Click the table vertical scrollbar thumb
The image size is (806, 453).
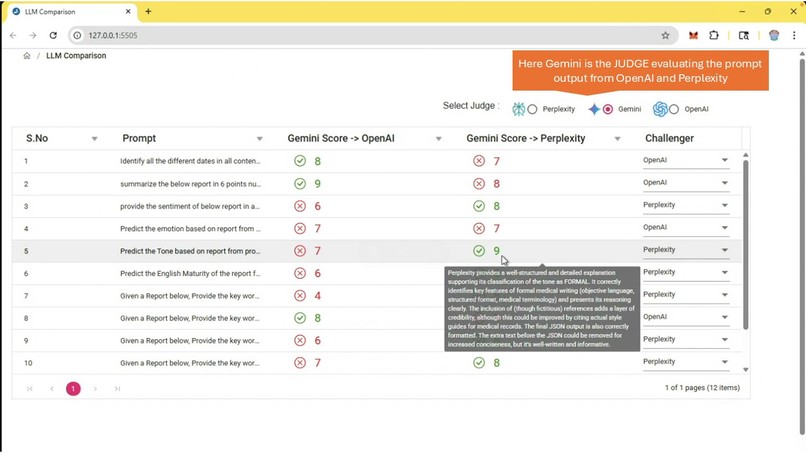point(745,244)
